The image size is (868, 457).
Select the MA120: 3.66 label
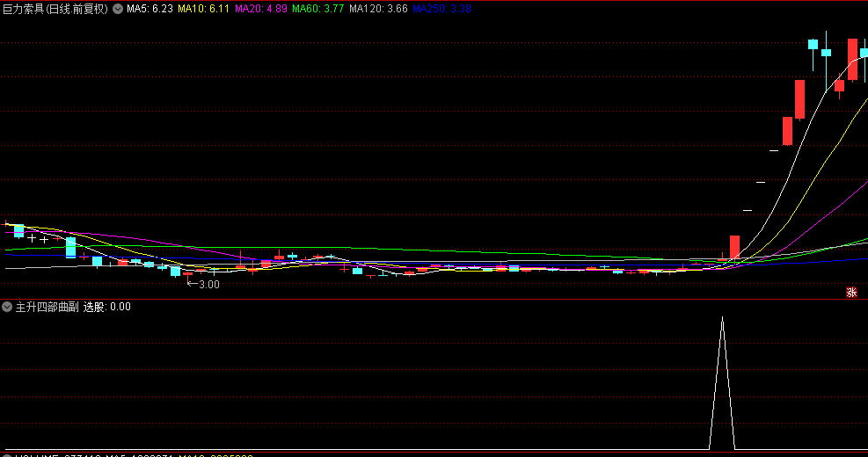click(x=378, y=9)
